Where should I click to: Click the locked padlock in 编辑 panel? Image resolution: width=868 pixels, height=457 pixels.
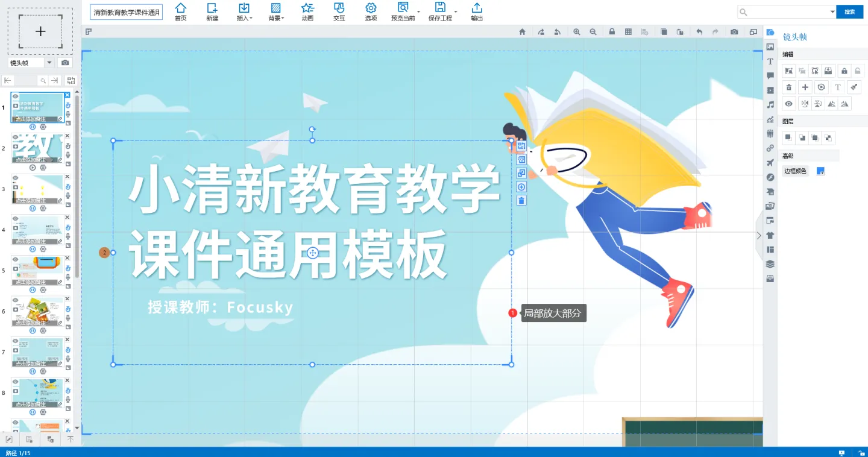click(844, 71)
